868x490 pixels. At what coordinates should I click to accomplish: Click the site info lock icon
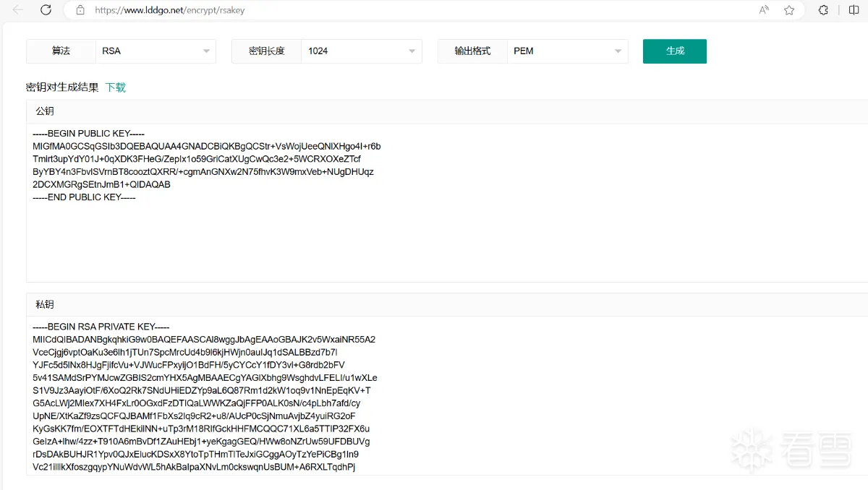[80, 10]
